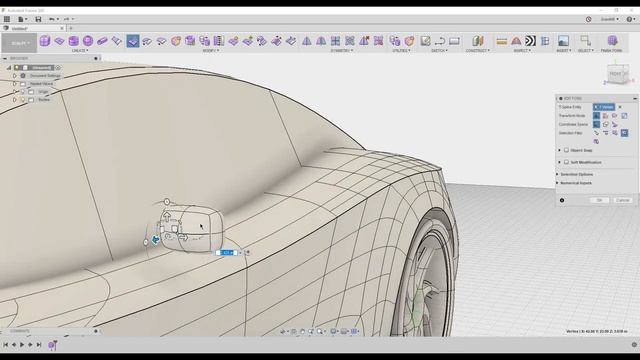Viewport: 640px width, 360px height.
Task: Activate the Orbit navigation tool
Action: 282,331
